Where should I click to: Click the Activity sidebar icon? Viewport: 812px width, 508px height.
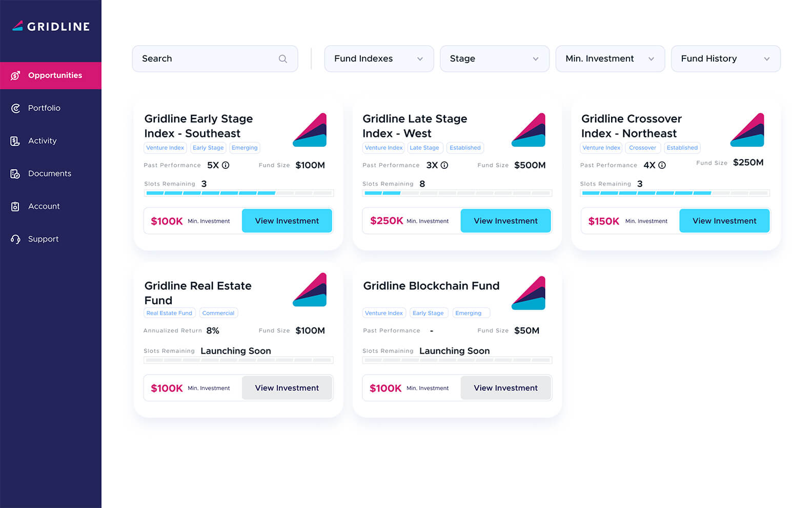click(x=15, y=141)
